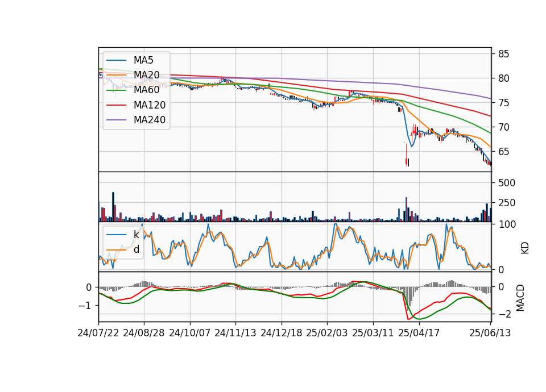Click the MA240 legend label
This screenshot has width=546, height=392.
(150, 120)
